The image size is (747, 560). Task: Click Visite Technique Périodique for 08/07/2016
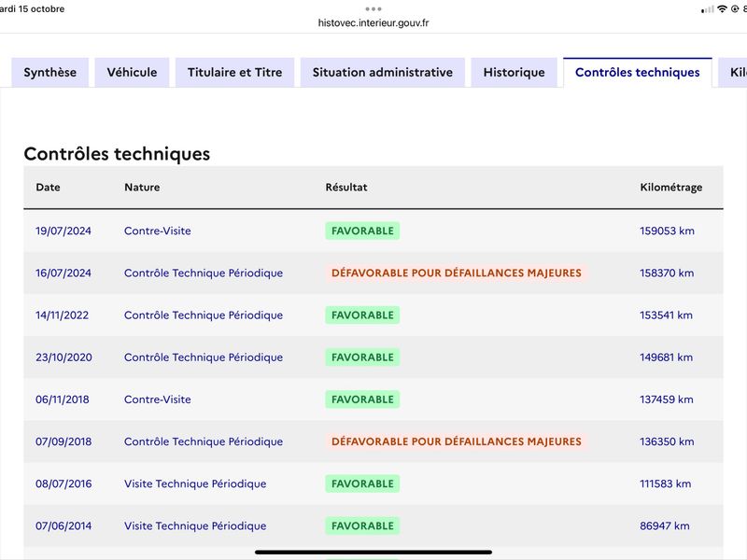click(195, 483)
